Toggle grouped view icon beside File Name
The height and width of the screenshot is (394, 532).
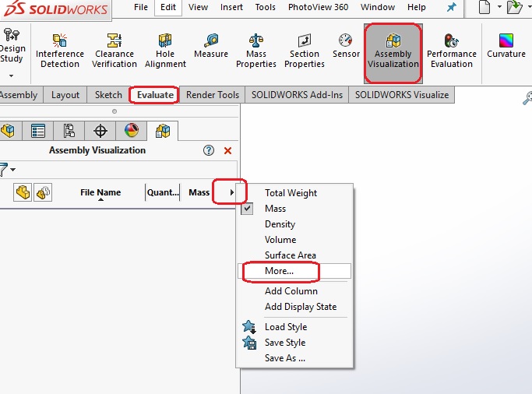pos(44,192)
